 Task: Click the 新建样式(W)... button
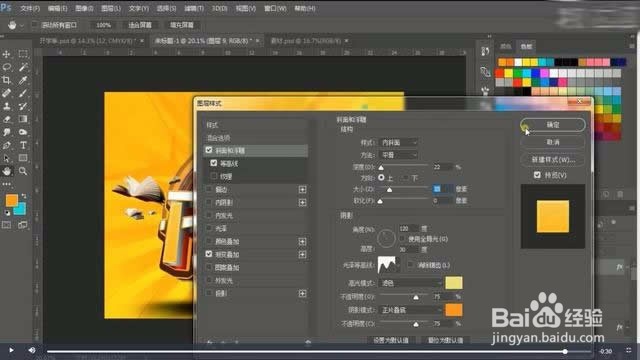(553, 160)
